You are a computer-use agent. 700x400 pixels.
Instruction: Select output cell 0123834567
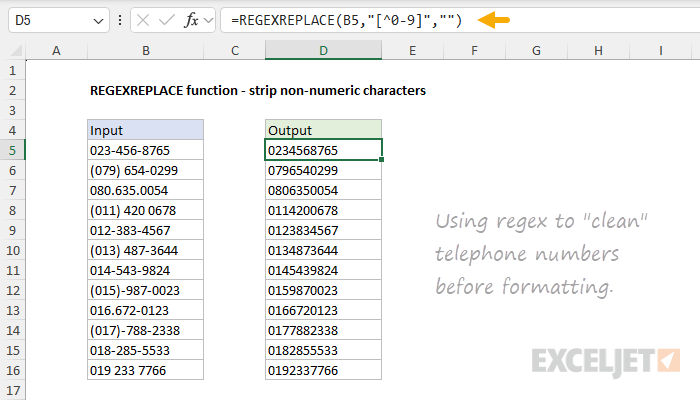point(324,230)
